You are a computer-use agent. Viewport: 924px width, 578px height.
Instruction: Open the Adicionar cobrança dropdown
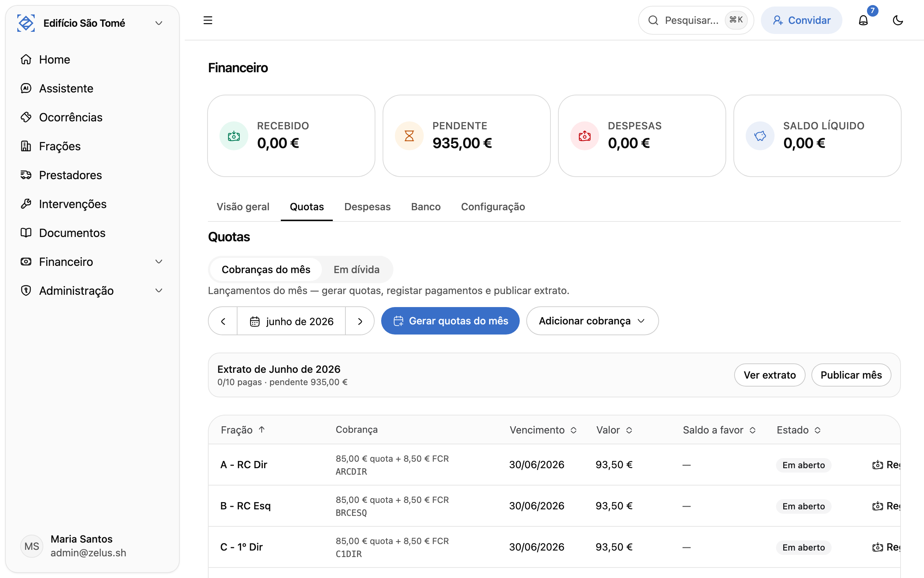point(592,321)
